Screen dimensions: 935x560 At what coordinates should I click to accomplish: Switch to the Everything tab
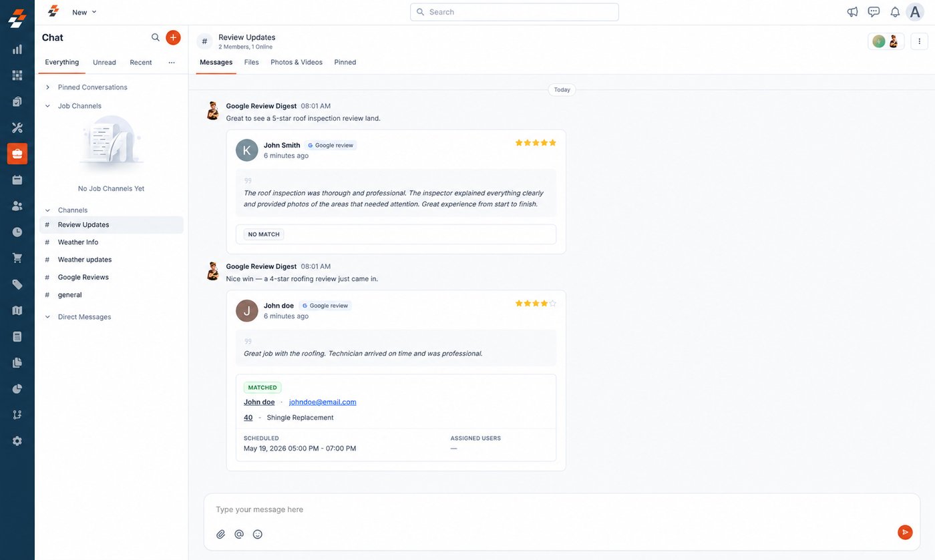click(62, 62)
